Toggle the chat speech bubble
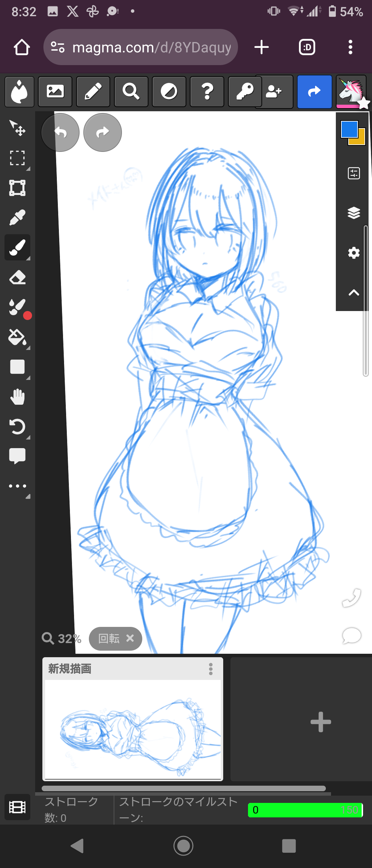Viewport: 372px width, 868px height. click(351, 635)
